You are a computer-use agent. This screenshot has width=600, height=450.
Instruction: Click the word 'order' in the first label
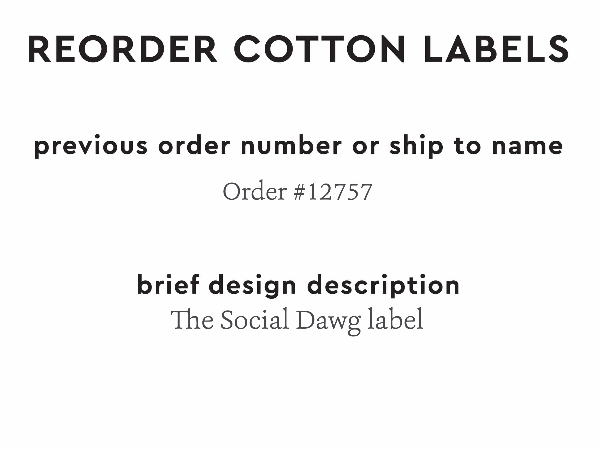coord(191,146)
